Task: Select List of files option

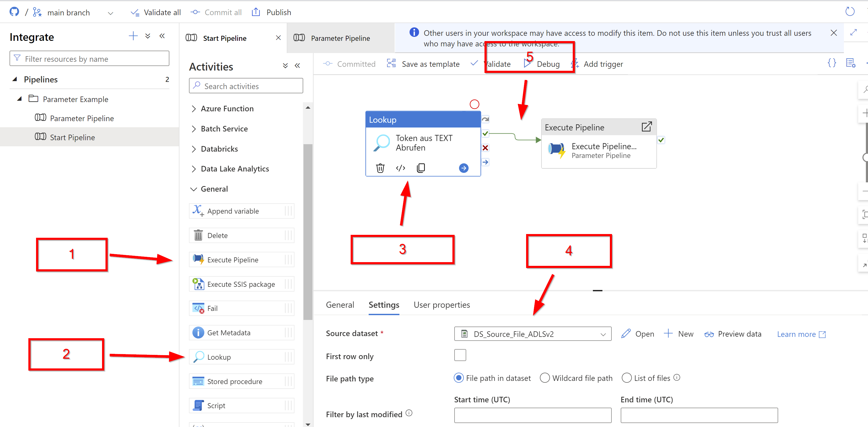Action: (627, 378)
